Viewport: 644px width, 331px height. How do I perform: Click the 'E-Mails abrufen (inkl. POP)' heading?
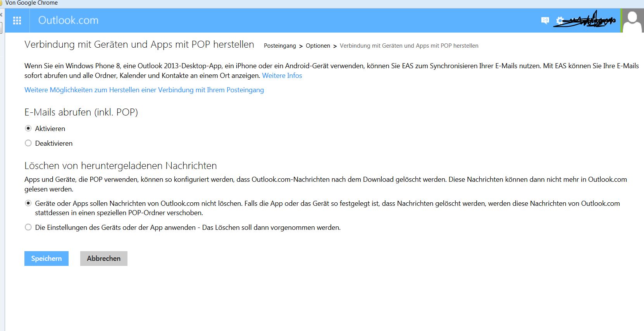coord(81,112)
